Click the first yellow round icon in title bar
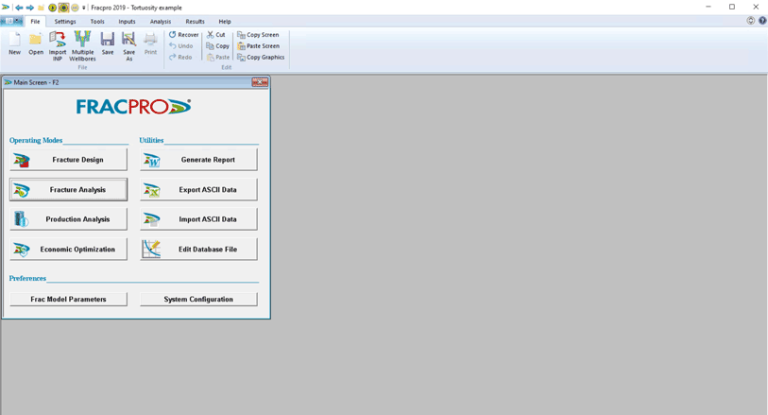 pos(52,8)
